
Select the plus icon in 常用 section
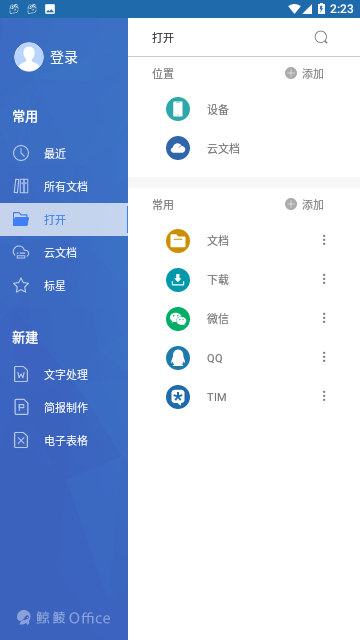(291, 204)
